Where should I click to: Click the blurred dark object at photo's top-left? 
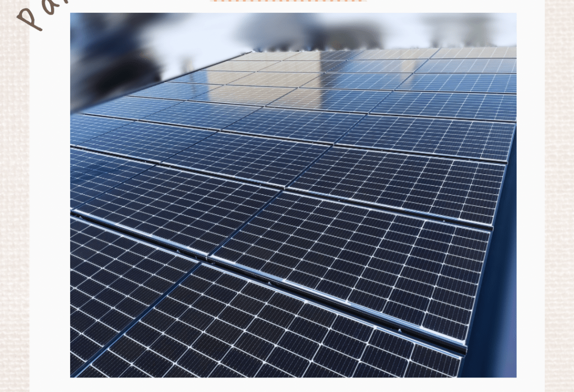click(107, 50)
